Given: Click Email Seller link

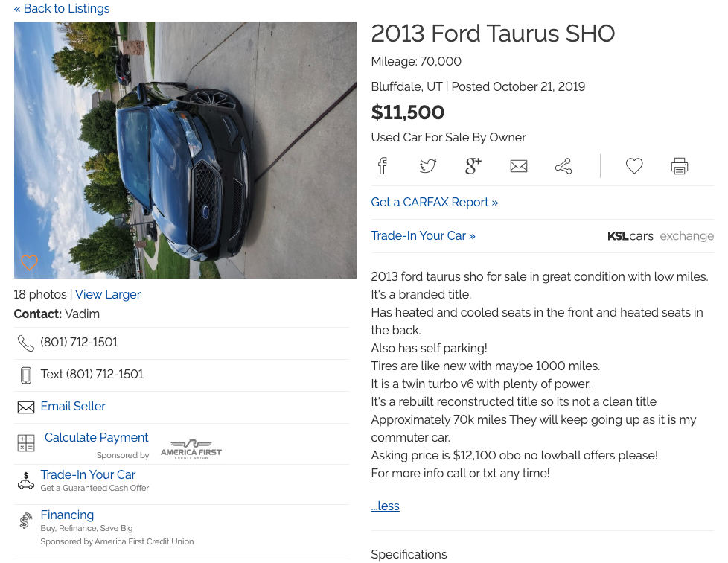Looking at the screenshot, I should (73, 406).
